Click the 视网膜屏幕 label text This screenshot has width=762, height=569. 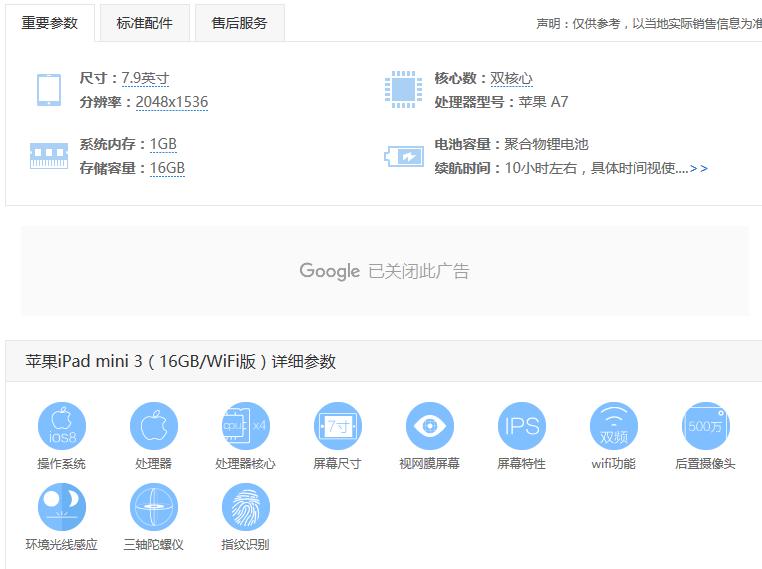(x=430, y=464)
